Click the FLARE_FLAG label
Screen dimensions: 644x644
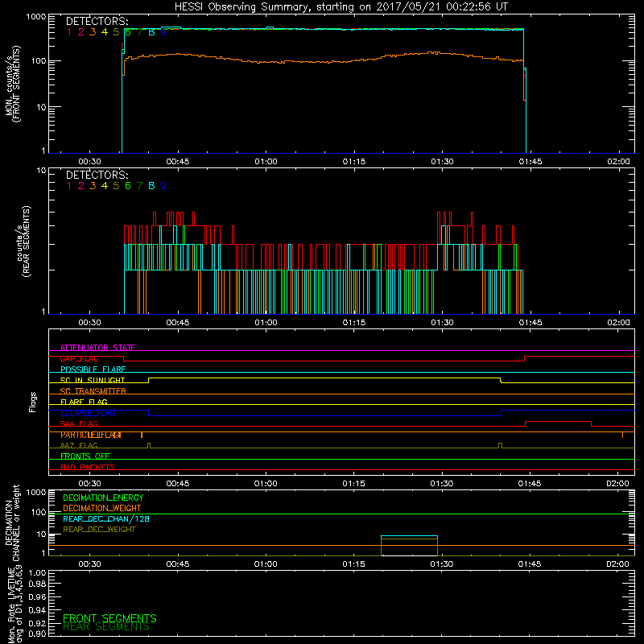[x=84, y=402]
